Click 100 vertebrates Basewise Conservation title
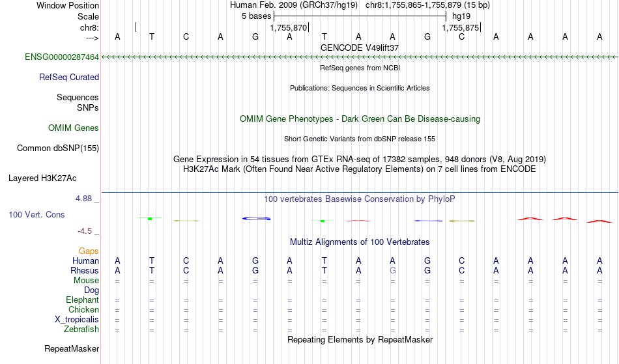619x364 pixels. [x=360, y=199]
